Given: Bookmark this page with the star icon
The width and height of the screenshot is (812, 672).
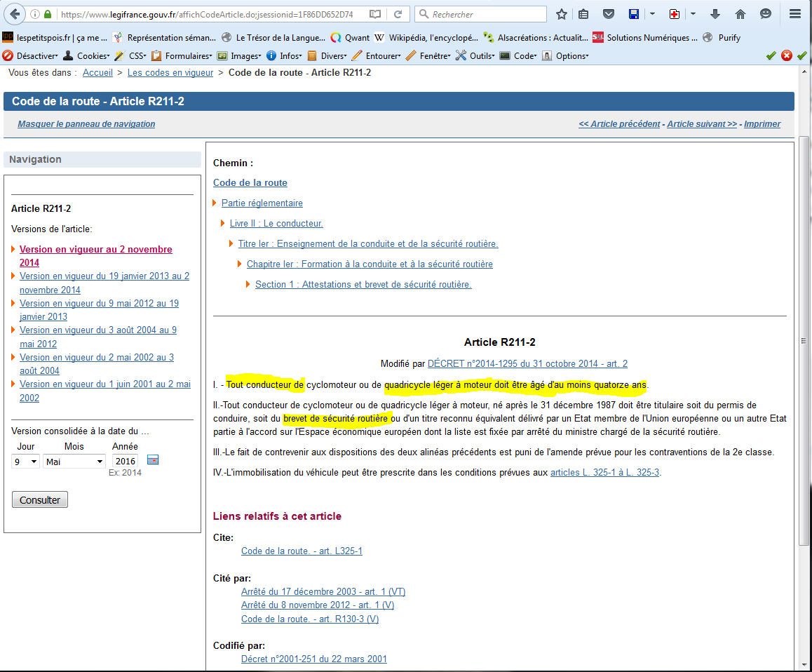Looking at the screenshot, I should click(561, 14).
